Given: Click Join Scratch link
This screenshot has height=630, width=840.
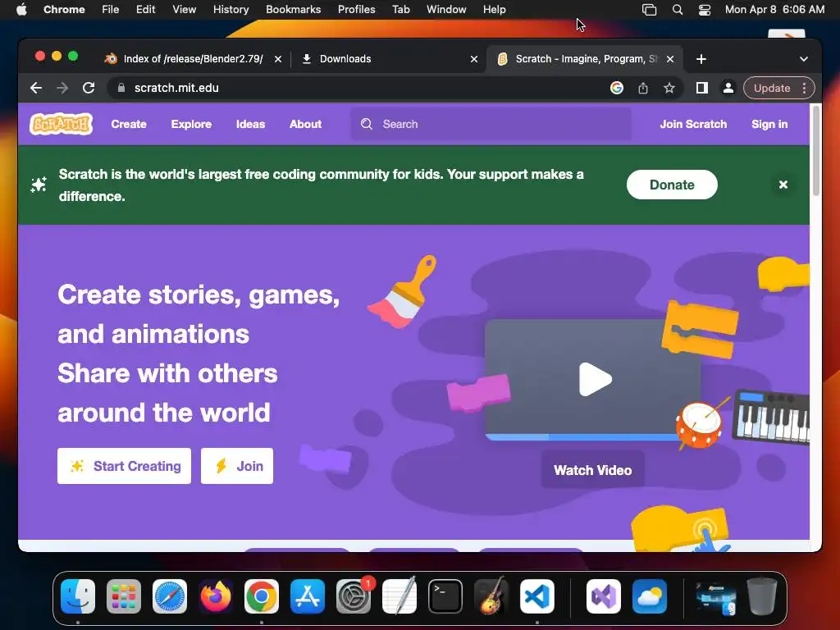Looking at the screenshot, I should (x=693, y=124).
